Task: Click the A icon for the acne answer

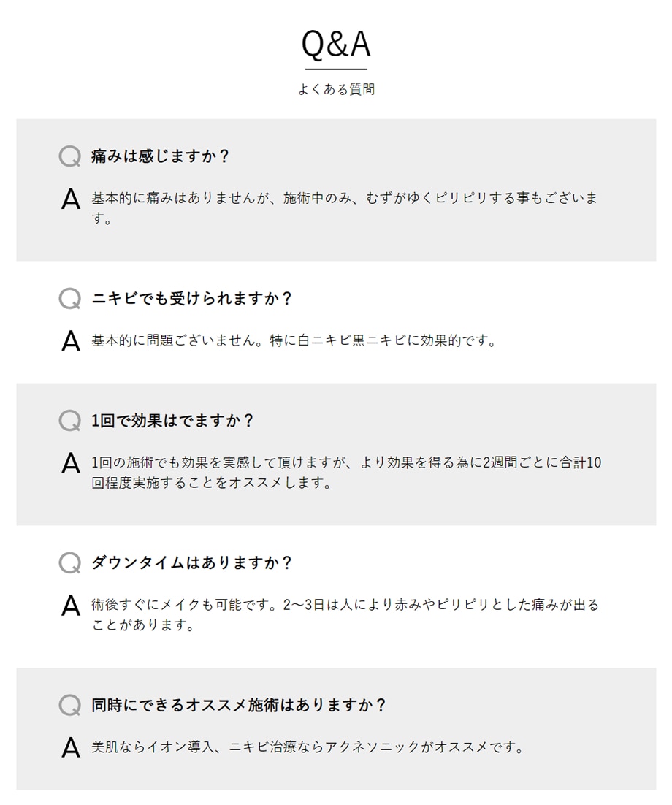Action: coord(70,340)
